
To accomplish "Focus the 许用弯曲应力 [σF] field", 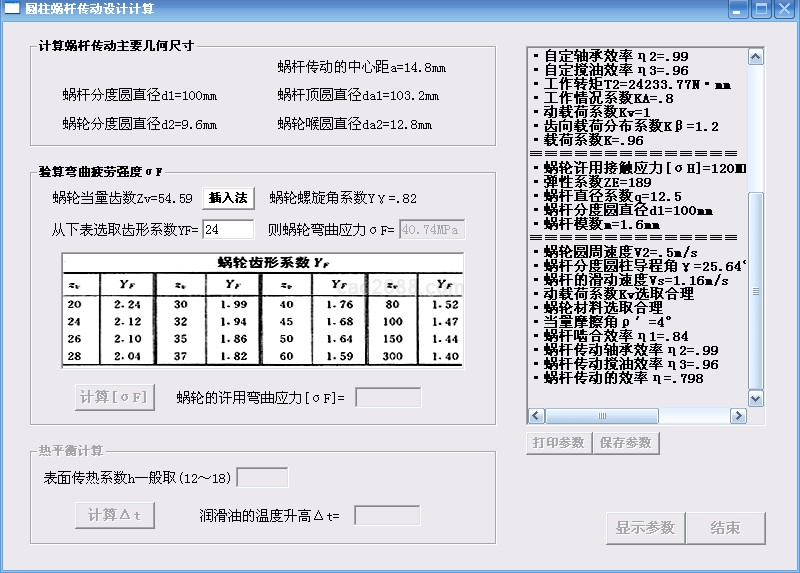I will (x=388, y=398).
